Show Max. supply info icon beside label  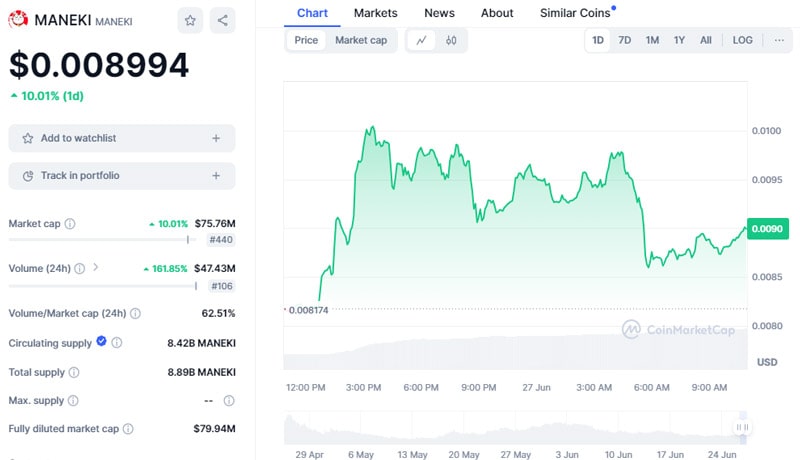pyautogui.click(x=73, y=400)
